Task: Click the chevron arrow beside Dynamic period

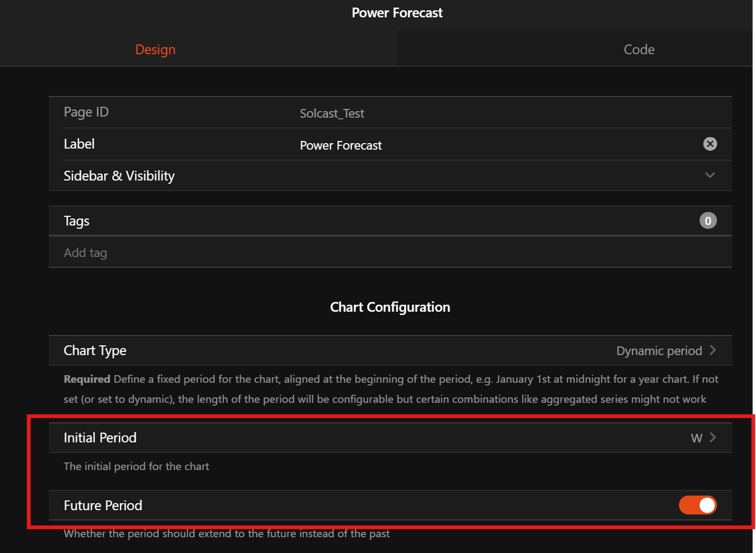Action: (x=713, y=350)
